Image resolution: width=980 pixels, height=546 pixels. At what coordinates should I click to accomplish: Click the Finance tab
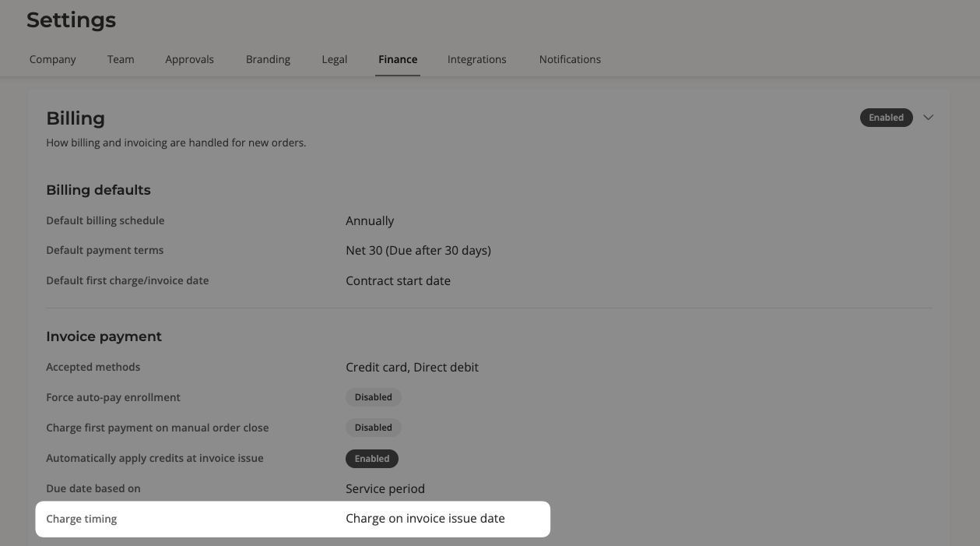coord(398,59)
